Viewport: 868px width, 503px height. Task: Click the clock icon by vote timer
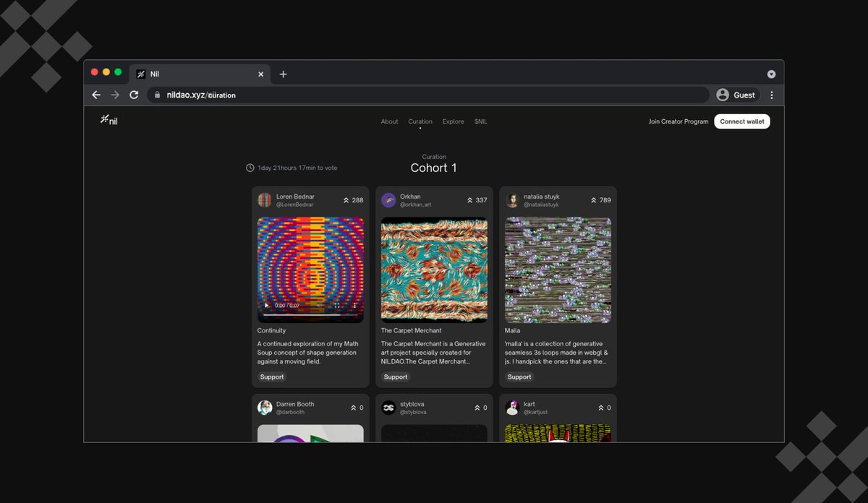pos(250,168)
